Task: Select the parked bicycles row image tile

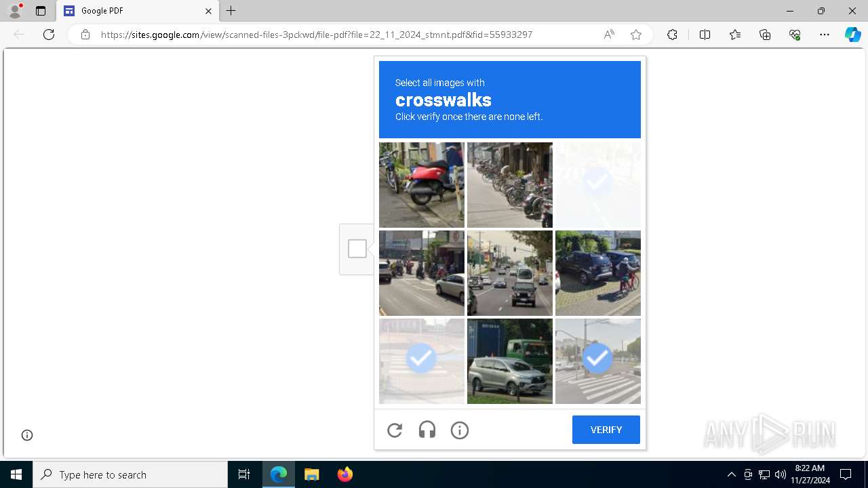Action: click(x=510, y=185)
